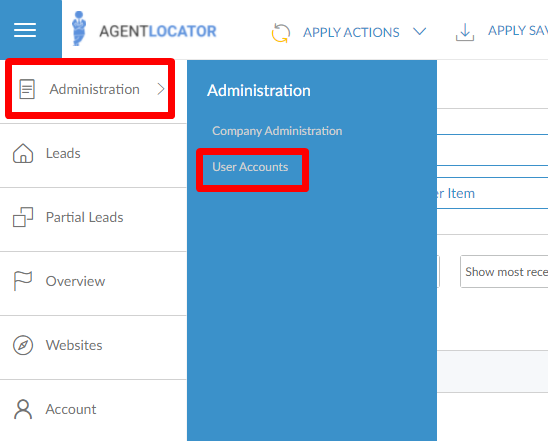
Task: Click the Administration flyout heading
Action: pos(259,91)
